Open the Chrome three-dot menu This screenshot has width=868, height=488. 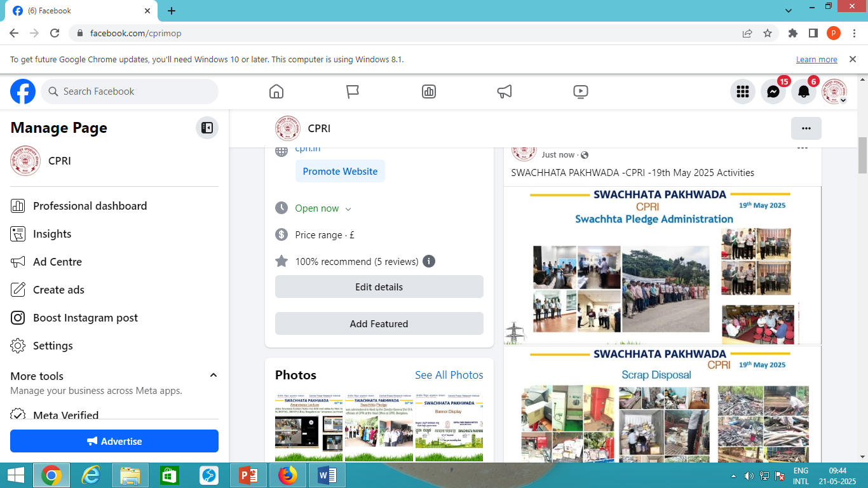pyautogui.click(x=855, y=33)
